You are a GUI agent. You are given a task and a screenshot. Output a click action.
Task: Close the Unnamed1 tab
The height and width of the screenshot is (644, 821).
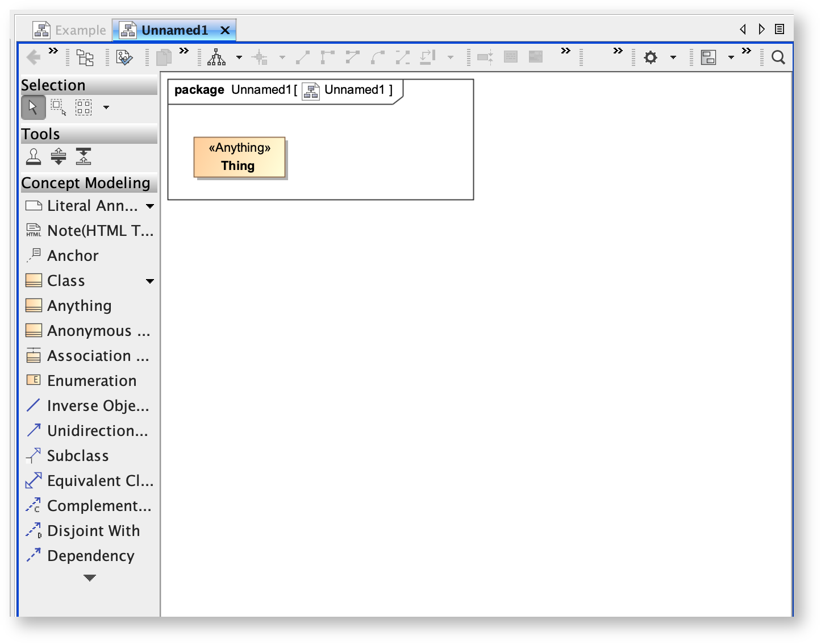[x=225, y=31]
